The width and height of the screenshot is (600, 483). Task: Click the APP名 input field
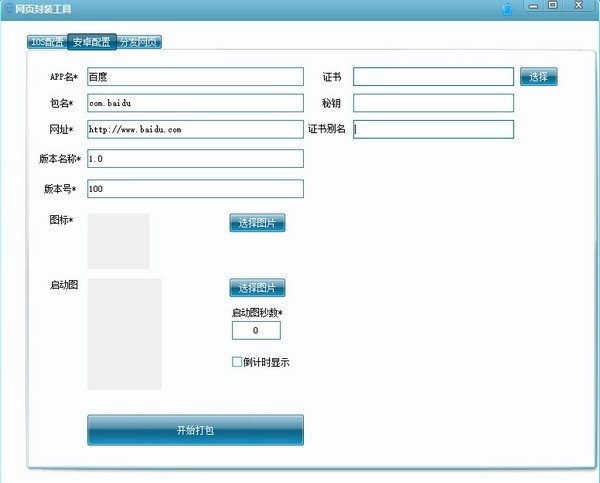click(x=195, y=77)
